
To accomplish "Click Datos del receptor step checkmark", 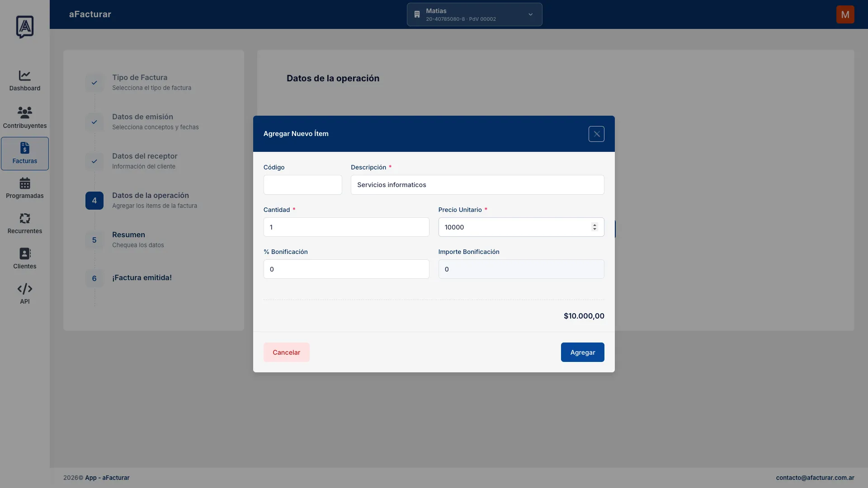I will tap(94, 161).
